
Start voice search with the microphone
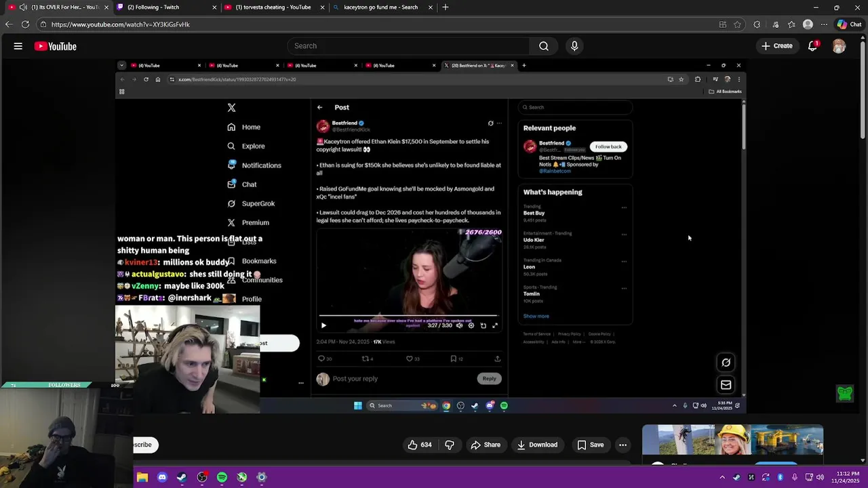tap(574, 45)
